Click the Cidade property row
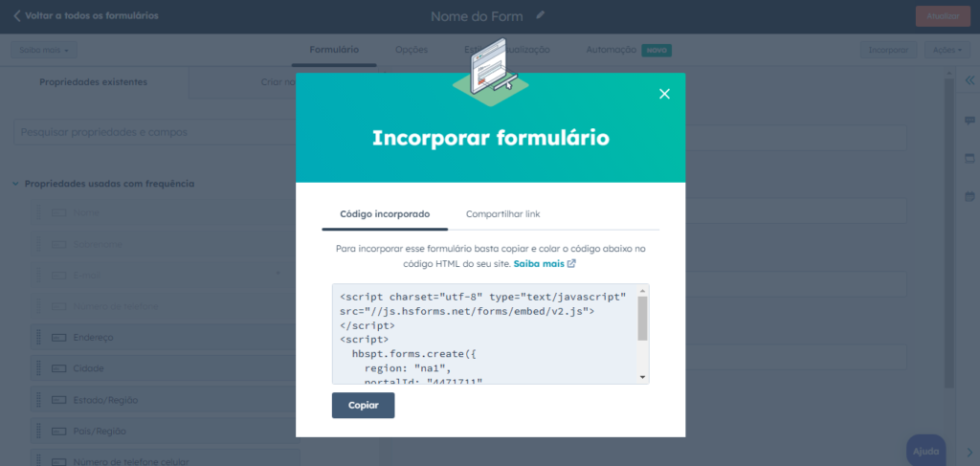This screenshot has height=466, width=980. (165, 368)
